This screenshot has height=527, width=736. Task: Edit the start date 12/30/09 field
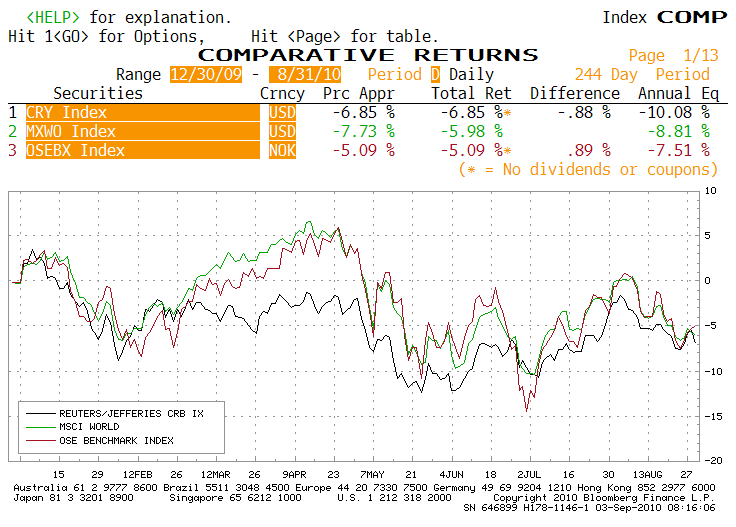[206, 74]
